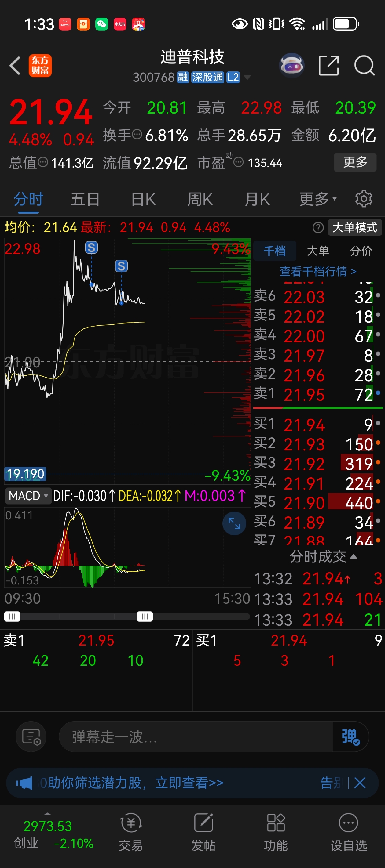The image size is (385, 868).
Task: Open 立即查看>> banner link
Action: pyautogui.click(x=189, y=783)
